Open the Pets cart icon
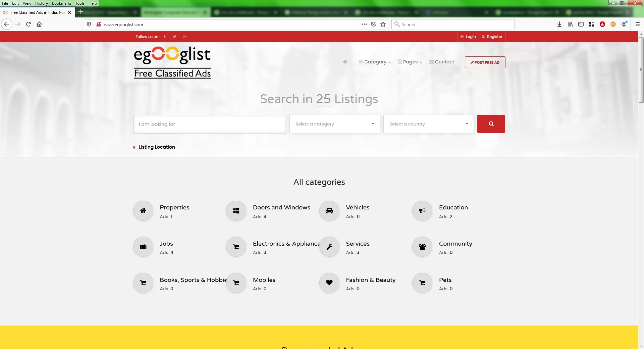Image resolution: width=644 pixels, height=349 pixels. pyautogui.click(x=422, y=283)
